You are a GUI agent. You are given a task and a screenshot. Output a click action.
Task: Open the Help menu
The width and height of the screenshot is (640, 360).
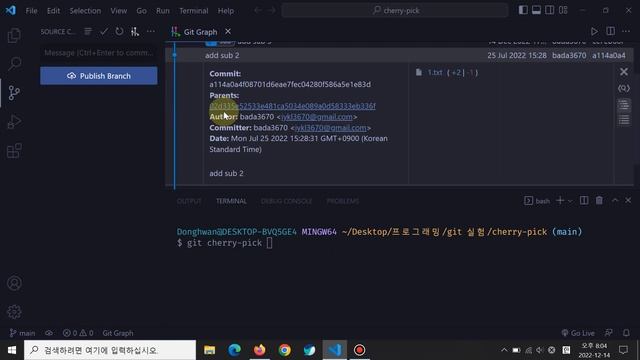coord(226,11)
